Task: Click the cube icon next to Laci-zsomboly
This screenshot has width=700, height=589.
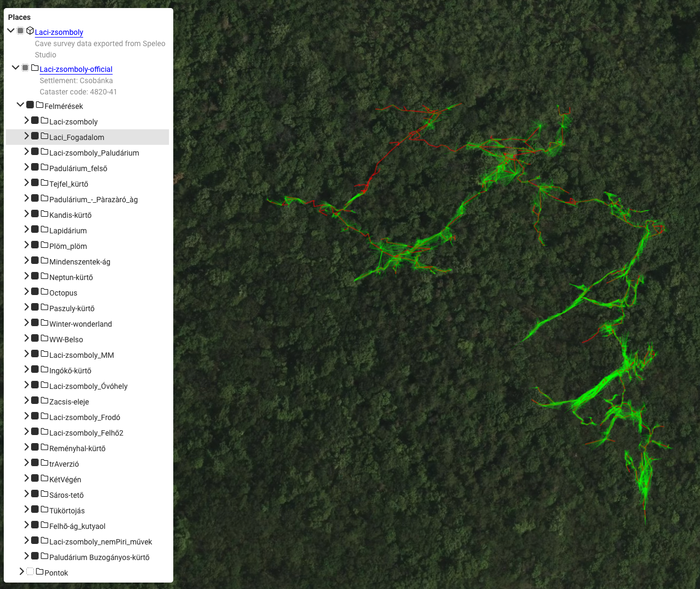Action: pyautogui.click(x=30, y=31)
